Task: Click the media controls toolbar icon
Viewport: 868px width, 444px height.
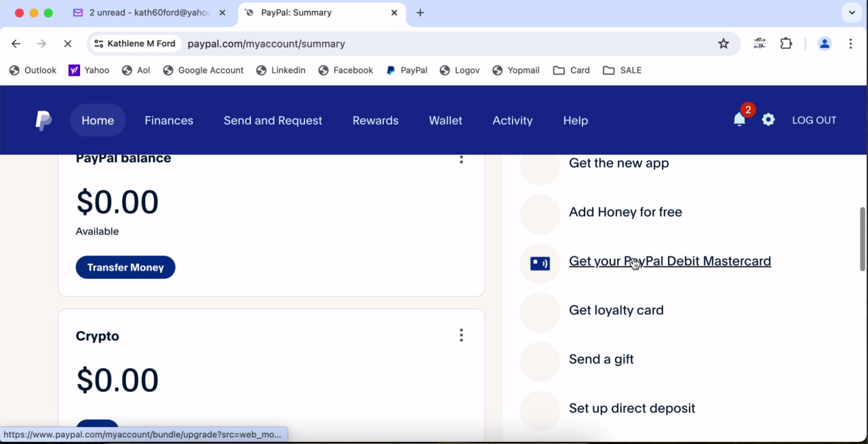Action: click(759, 43)
